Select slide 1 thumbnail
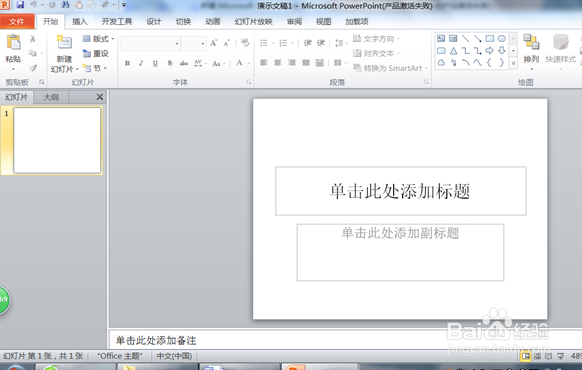The image size is (582, 370). click(x=57, y=140)
